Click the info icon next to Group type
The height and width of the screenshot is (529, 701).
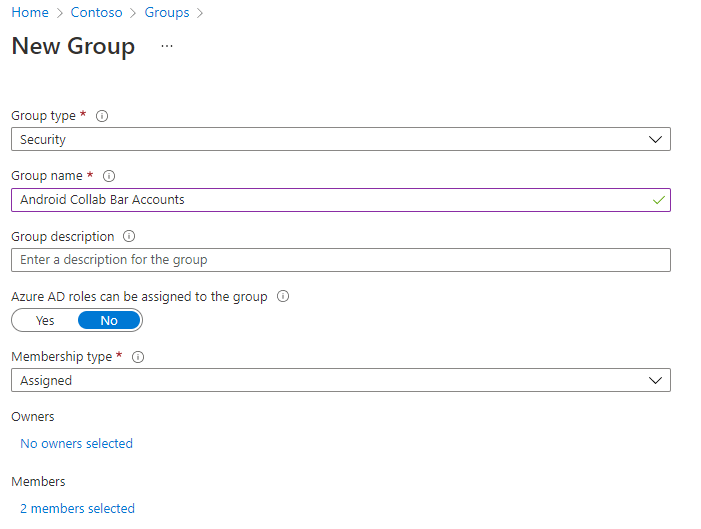click(102, 116)
